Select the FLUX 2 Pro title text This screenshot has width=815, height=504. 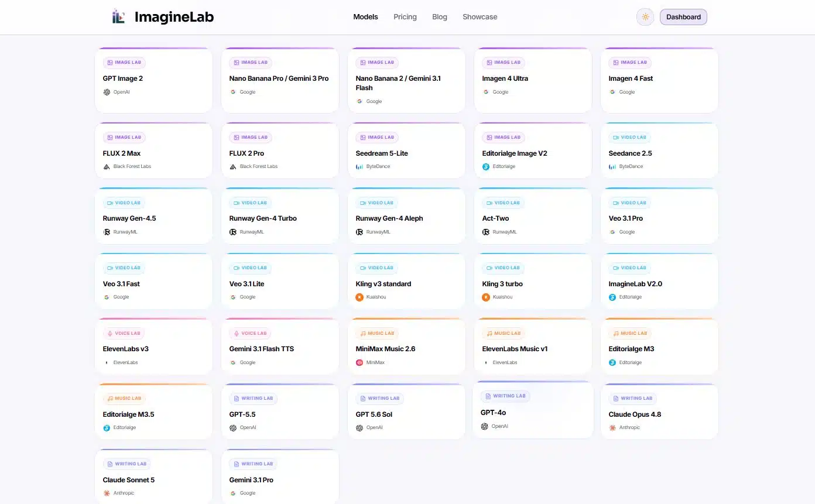click(x=246, y=153)
